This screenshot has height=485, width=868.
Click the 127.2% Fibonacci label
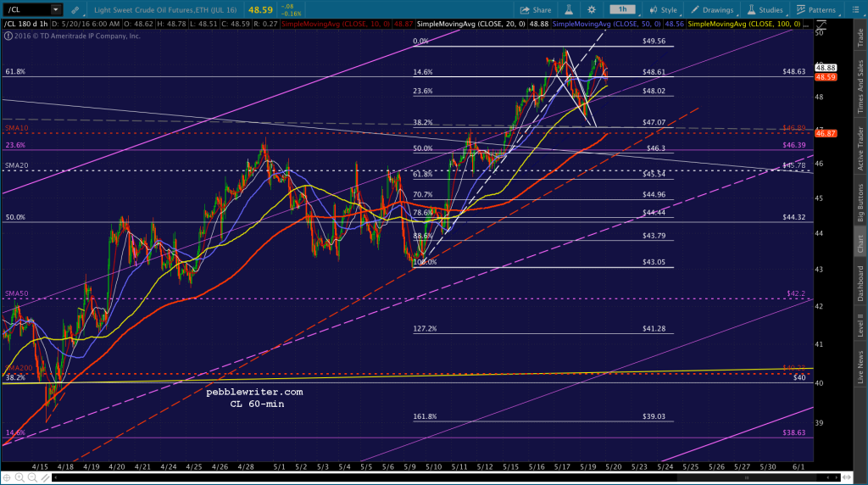425,328
